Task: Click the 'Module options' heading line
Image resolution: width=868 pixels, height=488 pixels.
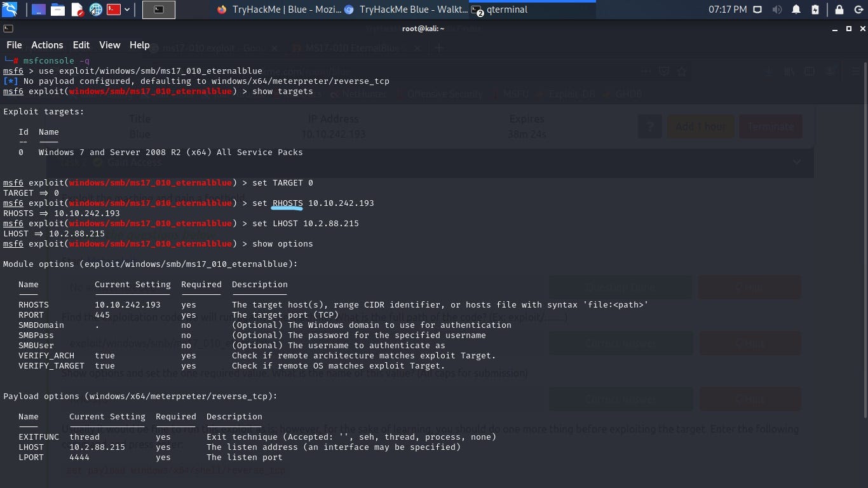Action: point(151,264)
